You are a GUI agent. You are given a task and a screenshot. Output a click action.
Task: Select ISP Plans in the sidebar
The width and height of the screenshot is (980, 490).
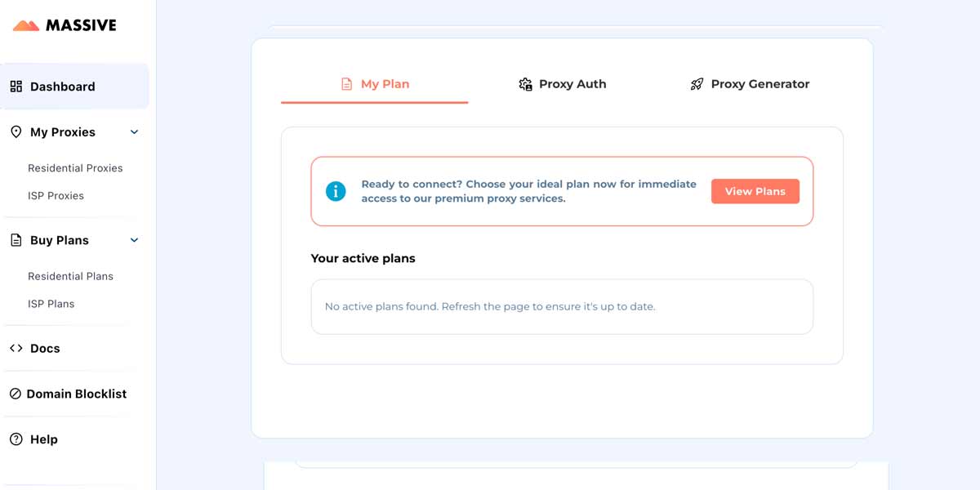(x=51, y=304)
